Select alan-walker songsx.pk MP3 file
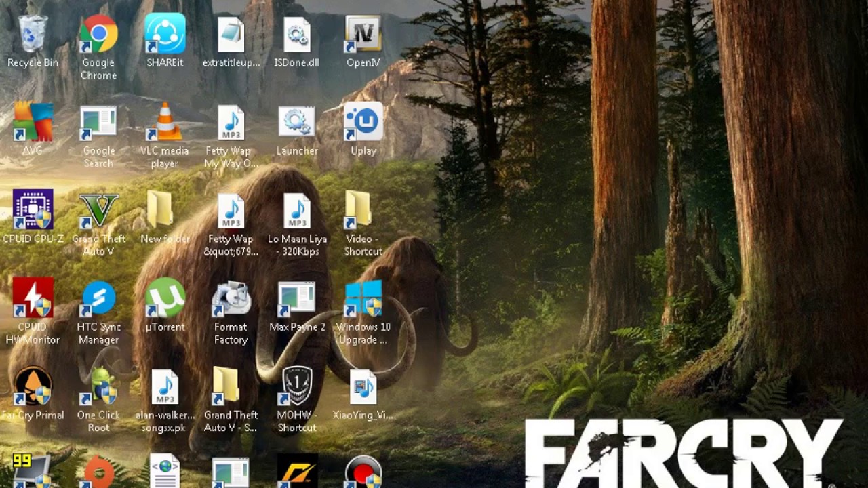The width and height of the screenshot is (868, 488). point(165,387)
